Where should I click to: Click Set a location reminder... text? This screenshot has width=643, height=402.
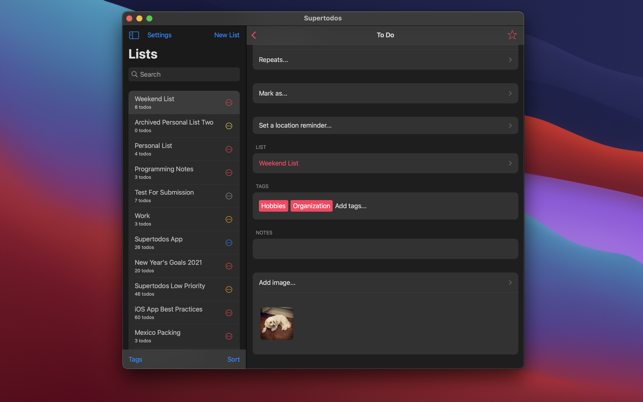[295, 126]
